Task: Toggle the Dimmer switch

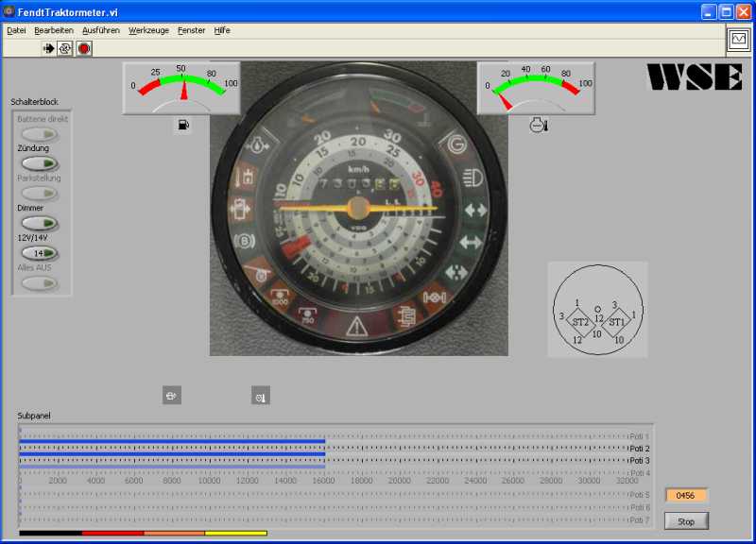Action: [x=40, y=223]
